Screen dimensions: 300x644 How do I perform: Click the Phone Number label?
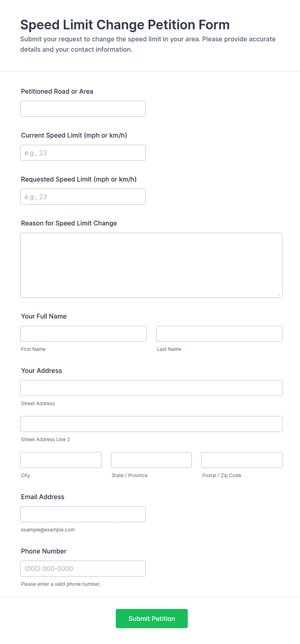[44, 551]
